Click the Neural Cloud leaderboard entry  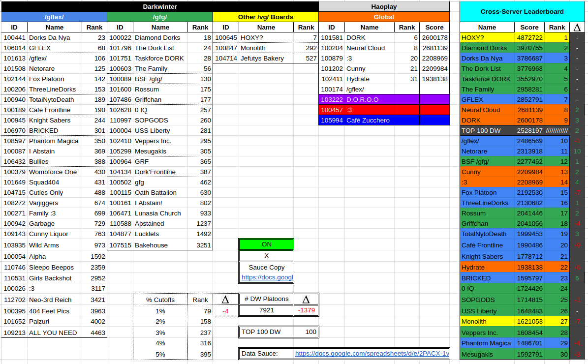[x=487, y=110]
